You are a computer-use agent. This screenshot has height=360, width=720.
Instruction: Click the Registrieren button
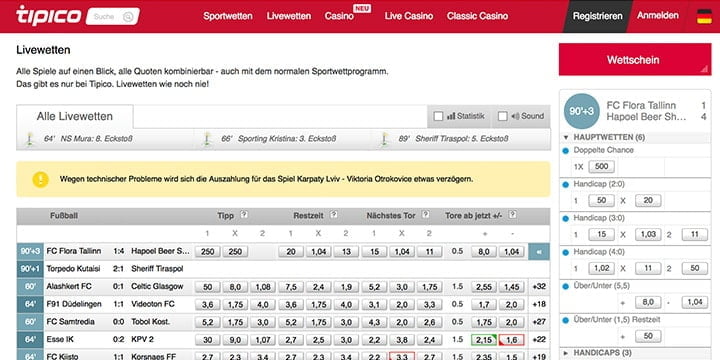[x=597, y=16]
